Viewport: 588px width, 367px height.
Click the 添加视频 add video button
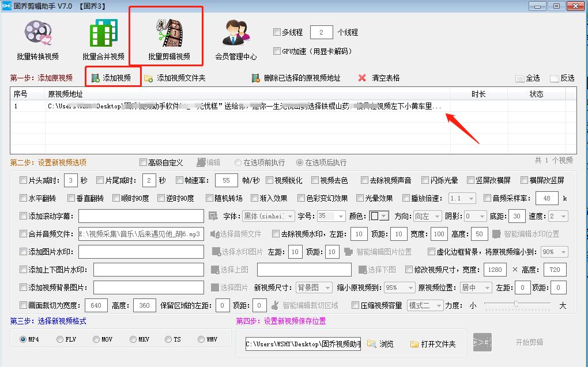(x=112, y=78)
